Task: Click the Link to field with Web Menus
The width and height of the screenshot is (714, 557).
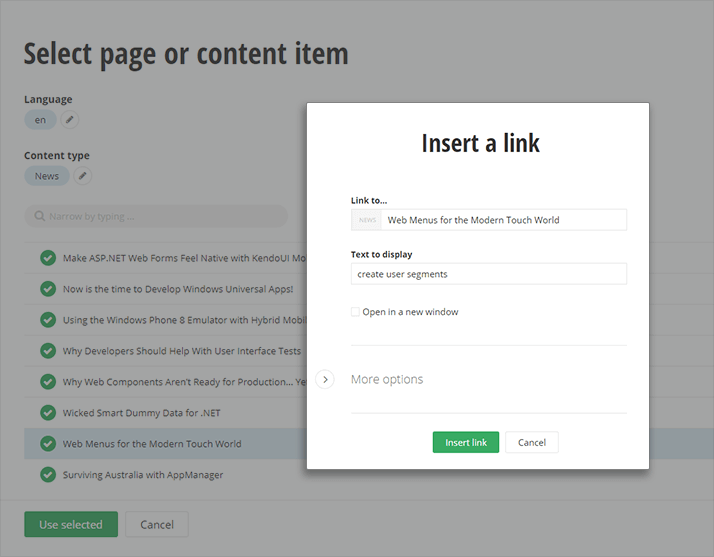Action: [489, 220]
